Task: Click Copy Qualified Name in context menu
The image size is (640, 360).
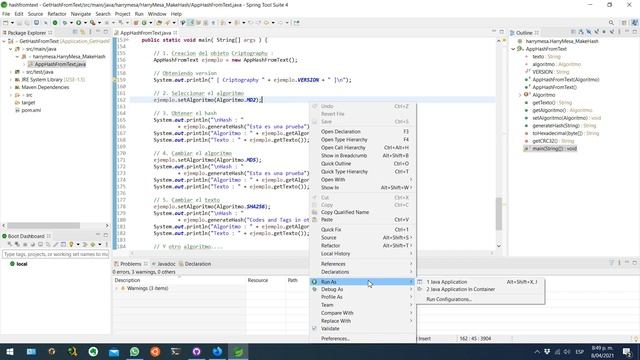Action: click(345, 212)
